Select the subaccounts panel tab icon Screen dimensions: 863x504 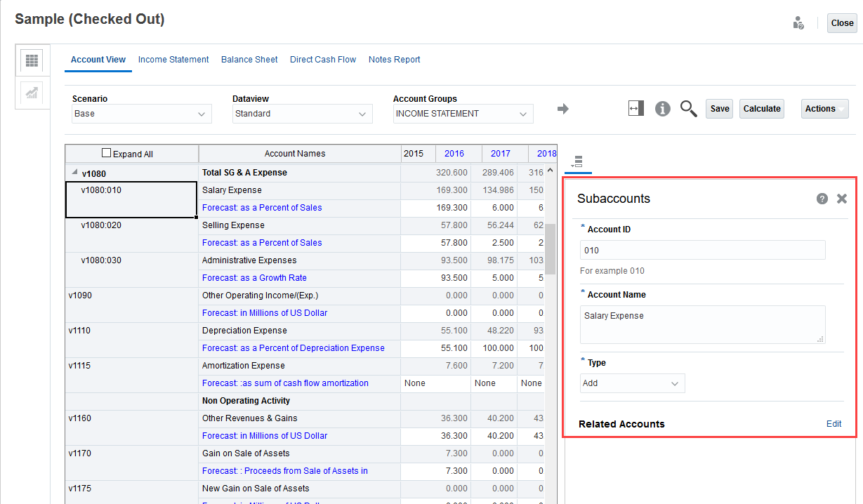pyautogui.click(x=578, y=161)
